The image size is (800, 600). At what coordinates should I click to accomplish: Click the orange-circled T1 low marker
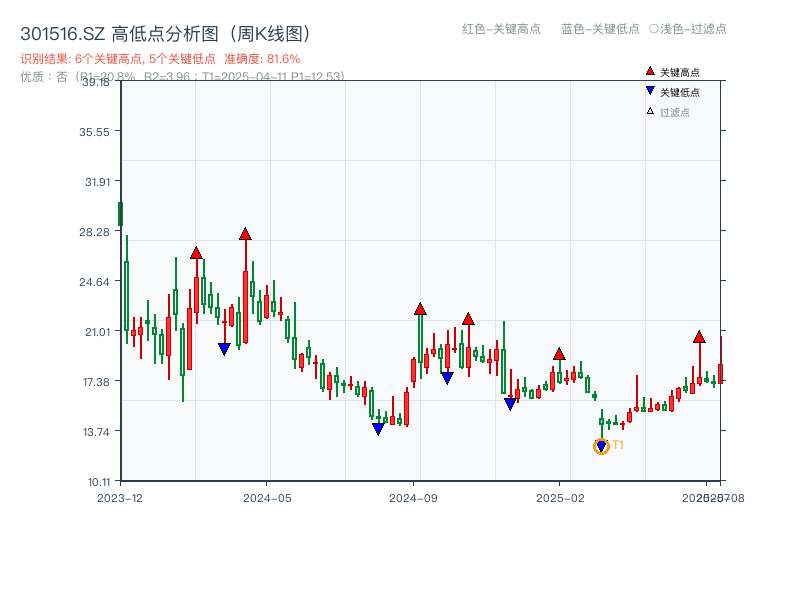tap(602, 444)
